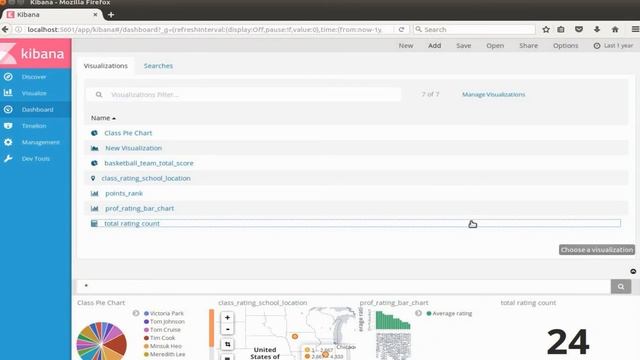Toggle the Class Pie Chart legend

click(x=136, y=313)
